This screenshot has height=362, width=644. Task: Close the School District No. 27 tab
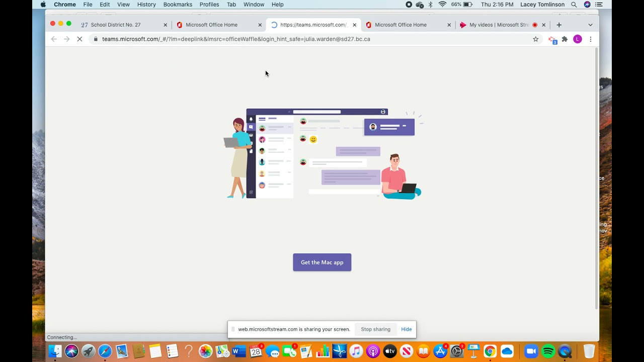tap(165, 25)
